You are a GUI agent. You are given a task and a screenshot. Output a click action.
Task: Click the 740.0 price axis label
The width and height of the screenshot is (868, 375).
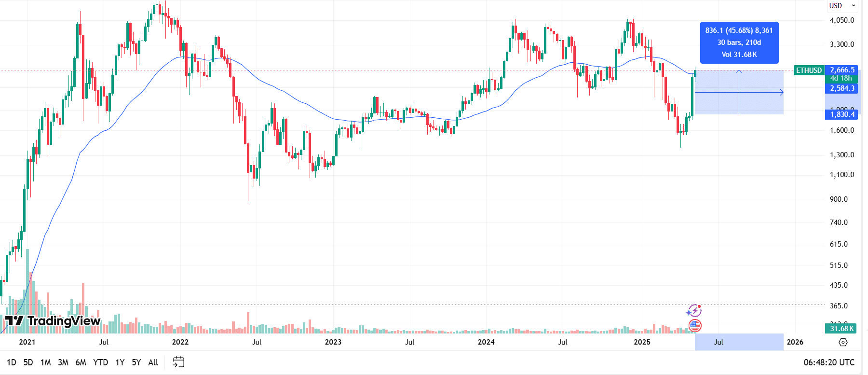[x=839, y=222]
